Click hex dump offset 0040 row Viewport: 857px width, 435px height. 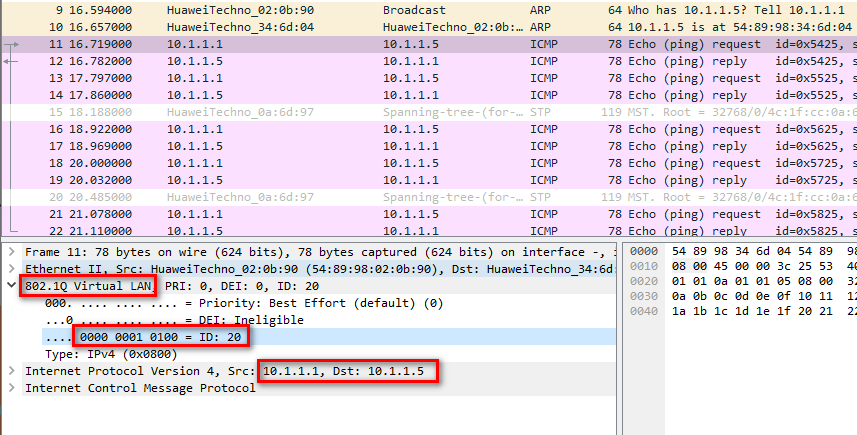coord(743,311)
